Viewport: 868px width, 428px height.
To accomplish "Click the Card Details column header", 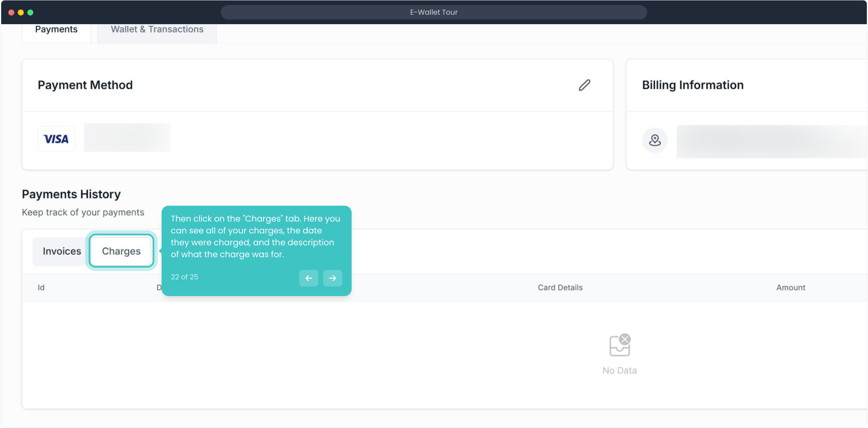I will point(560,288).
